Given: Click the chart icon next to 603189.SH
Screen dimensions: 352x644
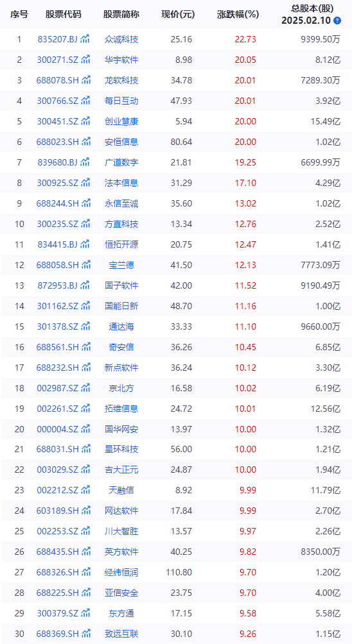Looking at the screenshot, I should tap(86, 511).
